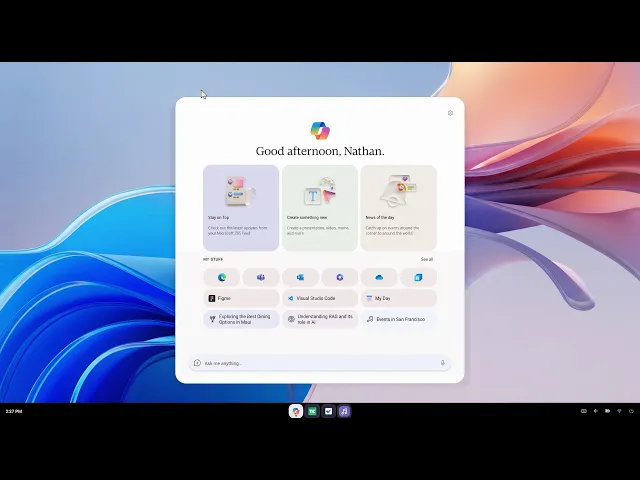The image size is (640, 480).
Task: Open the settings gear in the Copilot panel
Action: (450, 113)
